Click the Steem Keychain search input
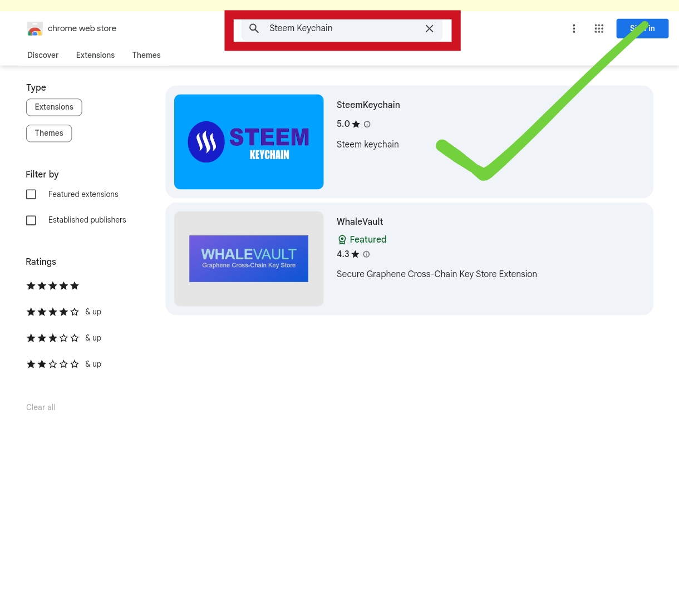This screenshot has height=616, width=679. (x=342, y=28)
